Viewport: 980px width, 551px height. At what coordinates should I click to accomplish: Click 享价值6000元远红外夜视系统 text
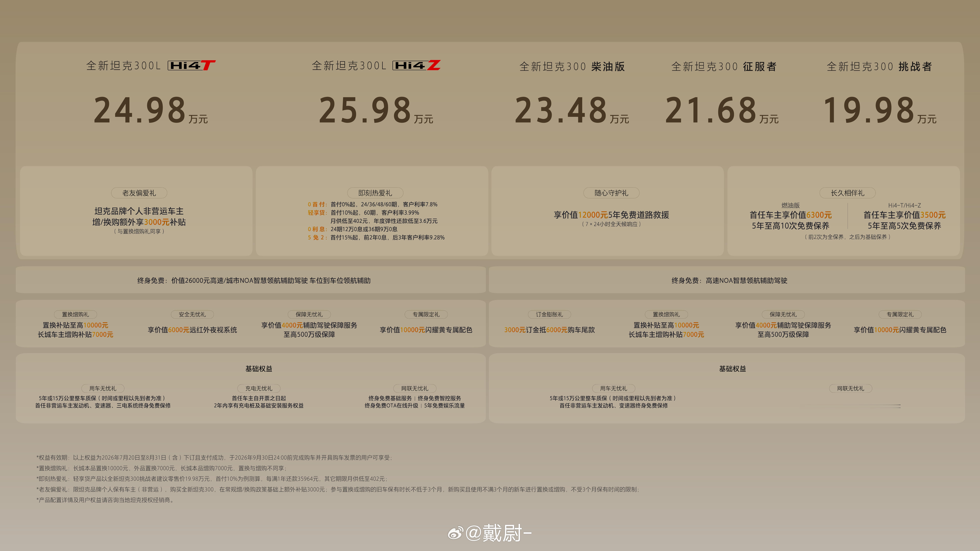click(x=192, y=330)
